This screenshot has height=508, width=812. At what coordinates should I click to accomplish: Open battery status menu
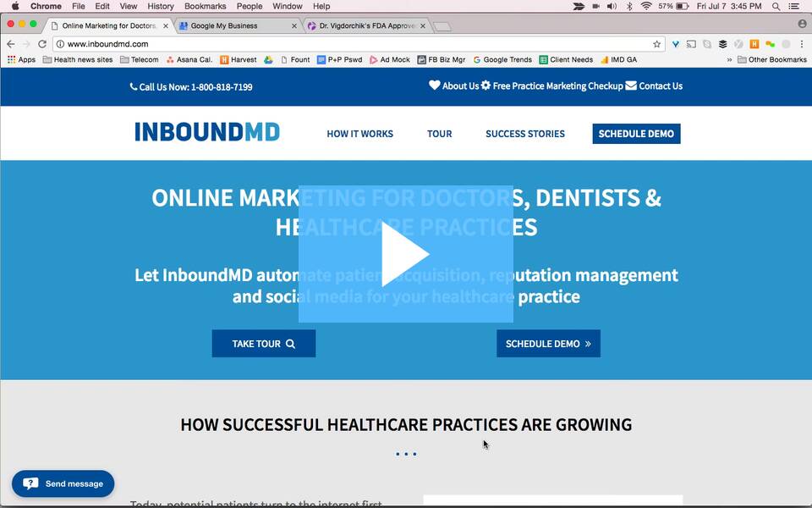[x=674, y=6]
